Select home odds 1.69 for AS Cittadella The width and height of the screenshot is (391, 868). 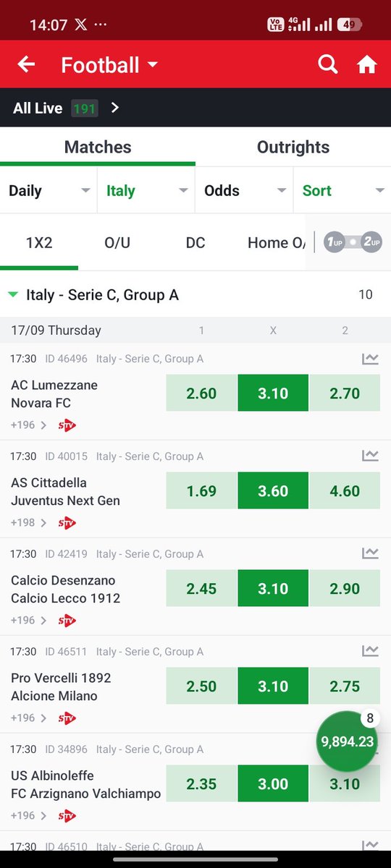coord(201,490)
